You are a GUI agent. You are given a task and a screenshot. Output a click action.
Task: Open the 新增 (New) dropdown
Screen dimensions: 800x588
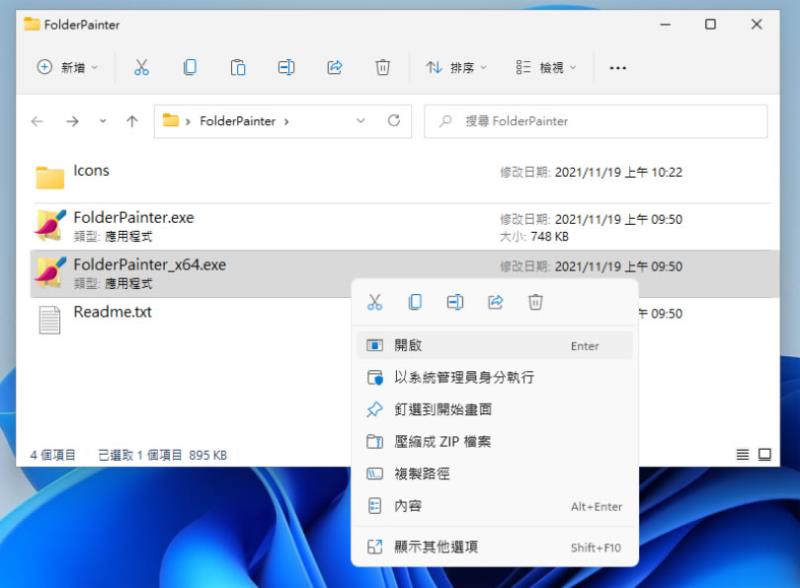(67, 67)
